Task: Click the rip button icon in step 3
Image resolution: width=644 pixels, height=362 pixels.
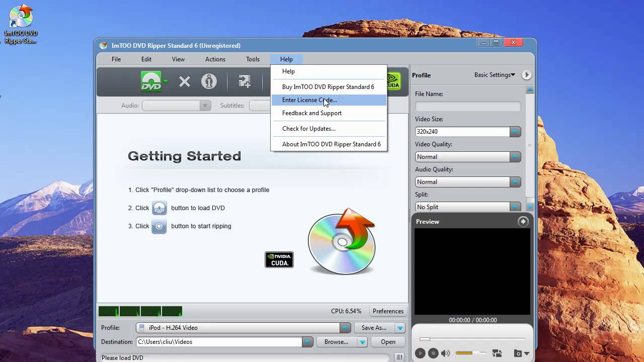Action: pyautogui.click(x=159, y=226)
